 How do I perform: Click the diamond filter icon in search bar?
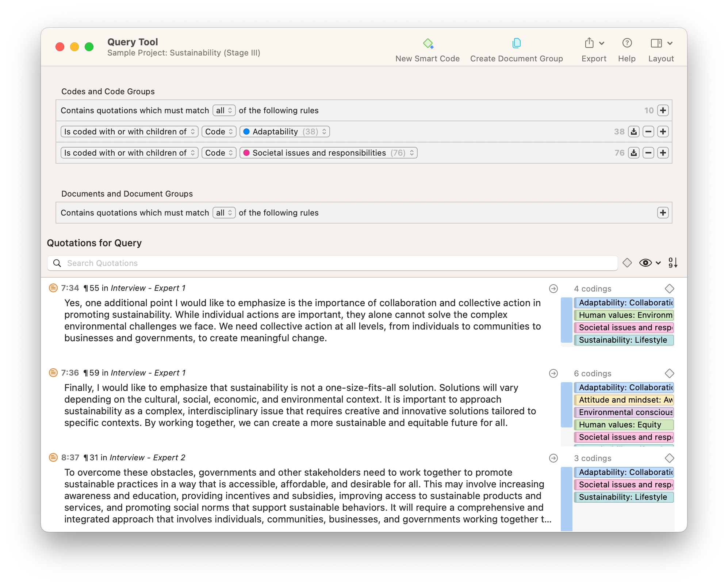(x=627, y=263)
